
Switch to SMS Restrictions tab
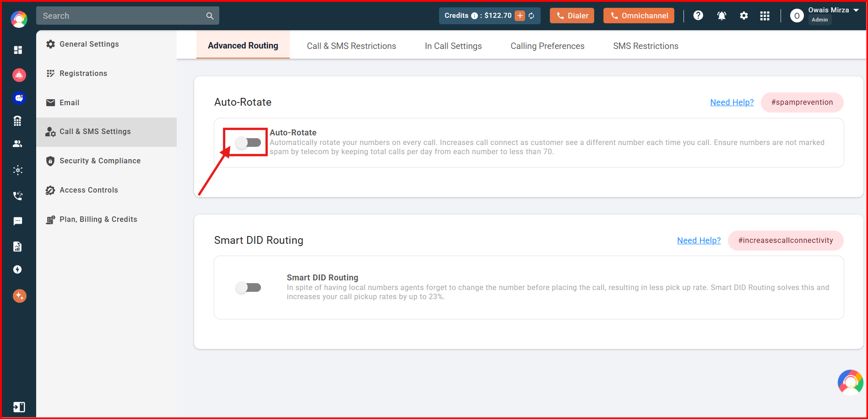[x=646, y=46]
